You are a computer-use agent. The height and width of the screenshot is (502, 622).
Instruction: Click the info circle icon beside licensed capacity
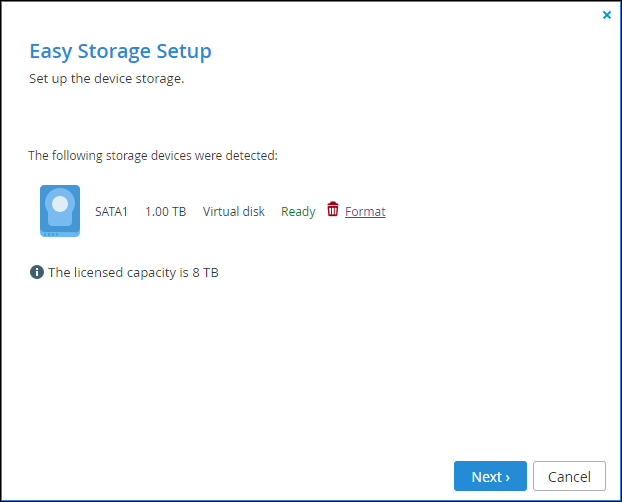[x=37, y=272]
